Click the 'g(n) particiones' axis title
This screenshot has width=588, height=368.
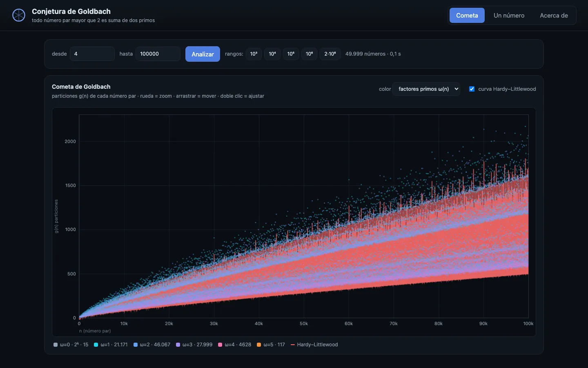point(56,216)
